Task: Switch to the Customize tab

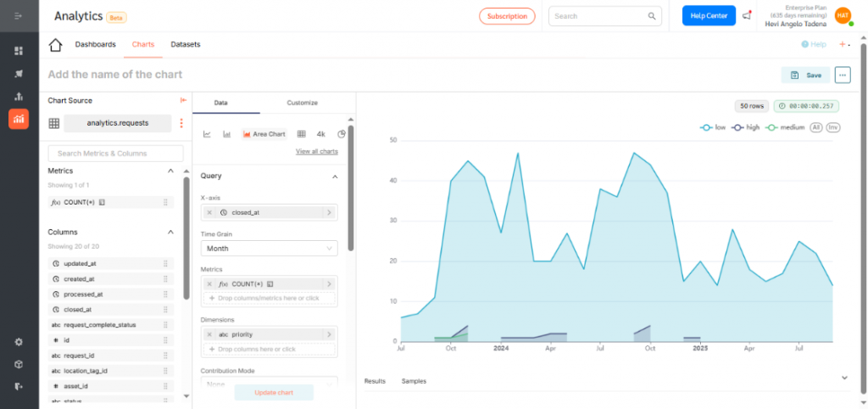Action: (302, 103)
